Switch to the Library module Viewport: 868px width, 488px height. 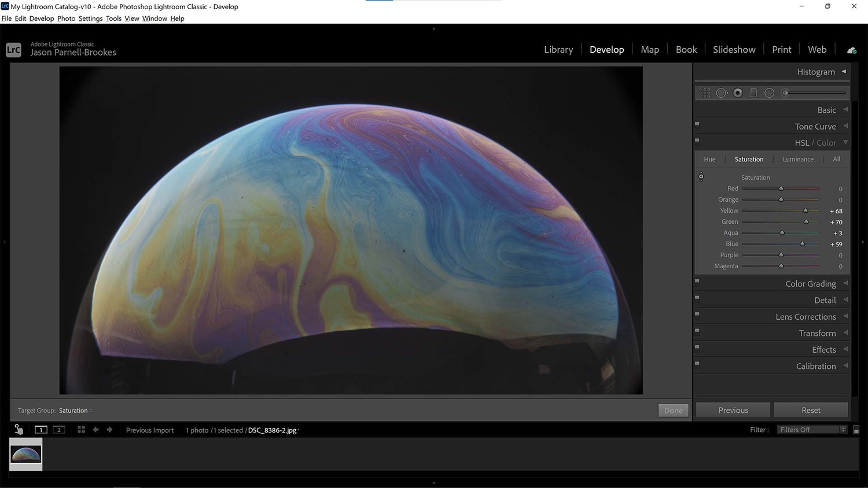click(x=558, y=50)
